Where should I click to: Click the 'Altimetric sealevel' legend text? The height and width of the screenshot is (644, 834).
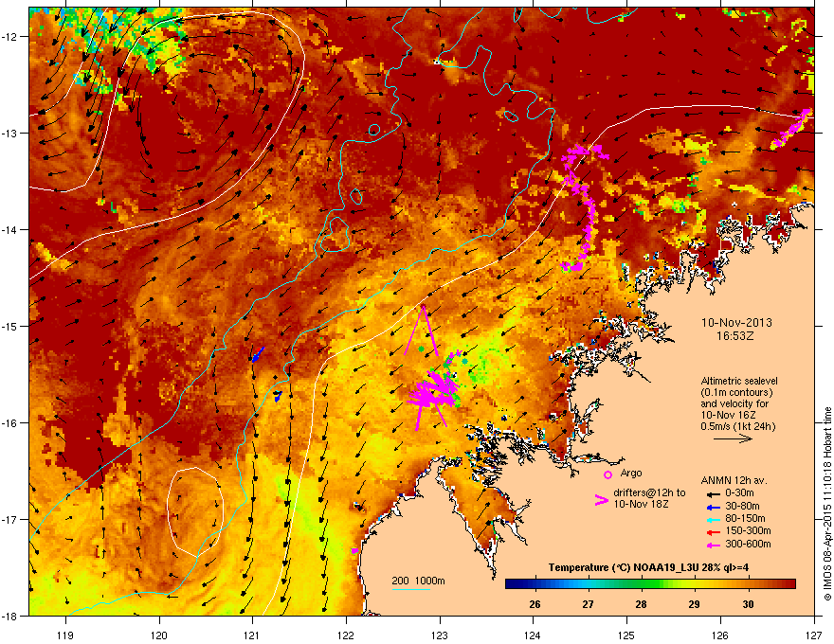click(x=739, y=381)
